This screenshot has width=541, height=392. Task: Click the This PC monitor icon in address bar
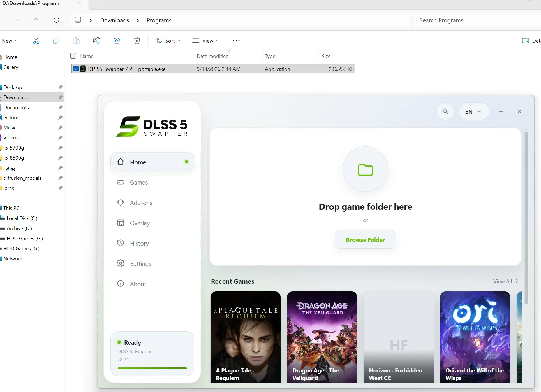click(78, 20)
